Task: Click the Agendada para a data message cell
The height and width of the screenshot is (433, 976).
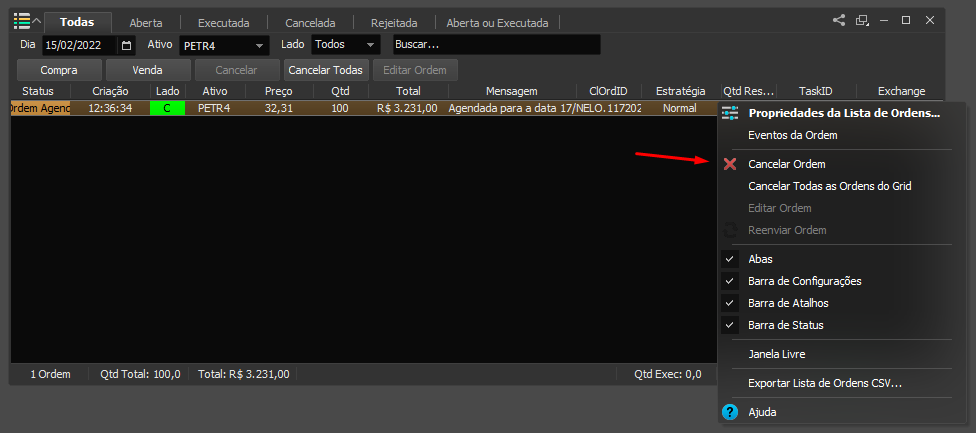Action: point(512,108)
